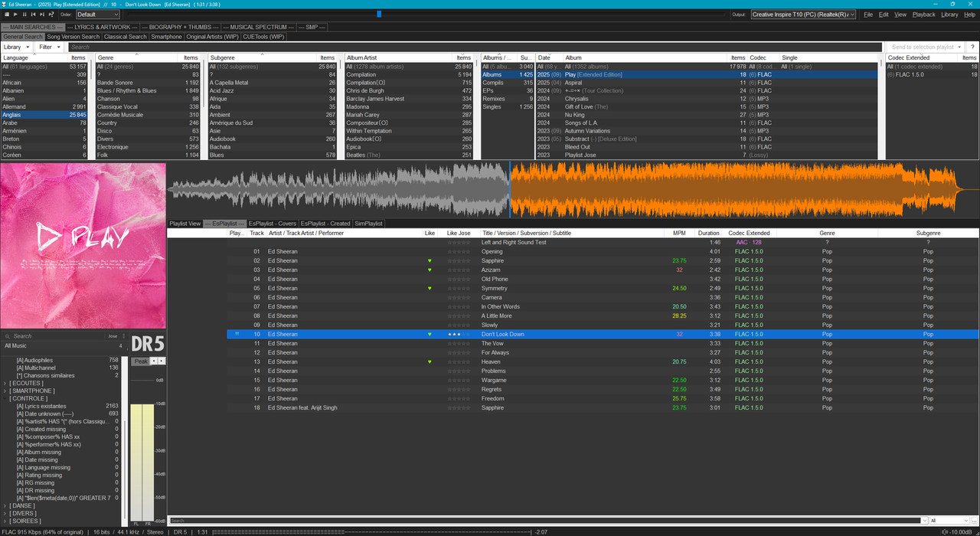Click the orange part of the waveform seekbar
This screenshot has height=536, width=980.
735,190
